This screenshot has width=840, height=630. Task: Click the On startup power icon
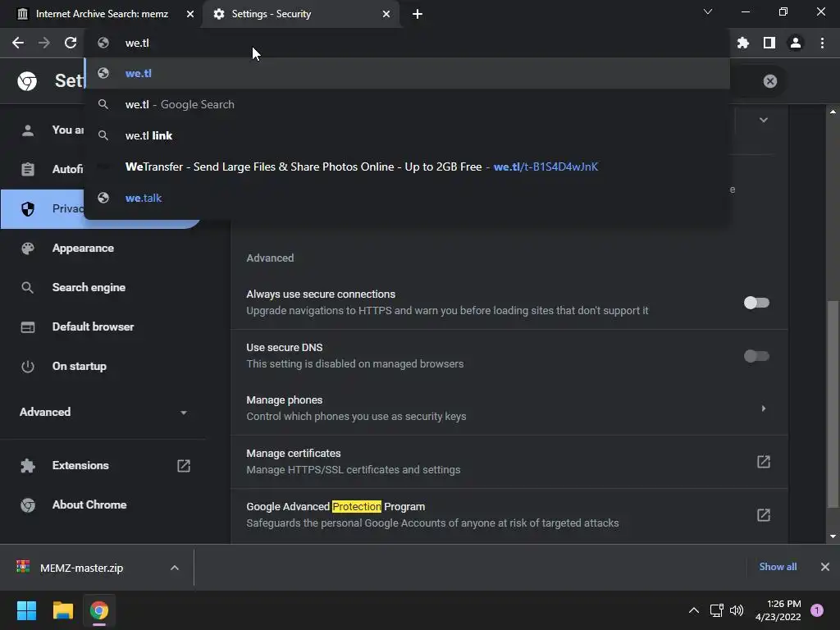click(x=27, y=367)
